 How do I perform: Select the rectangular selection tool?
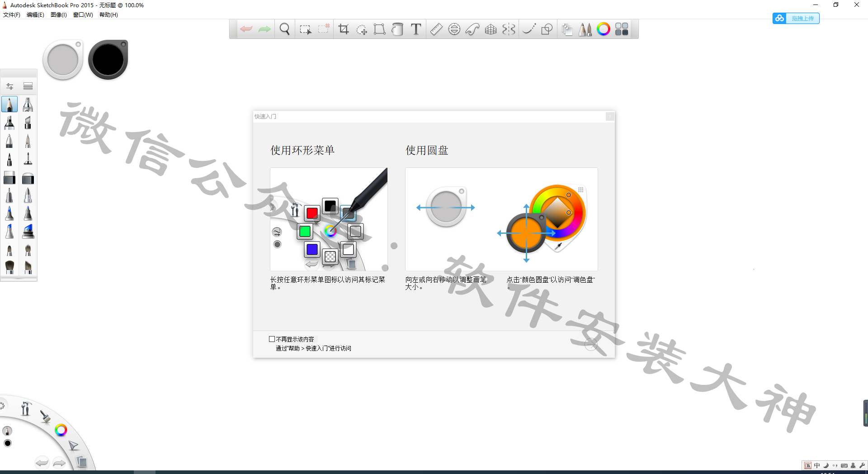pyautogui.click(x=306, y=29)
